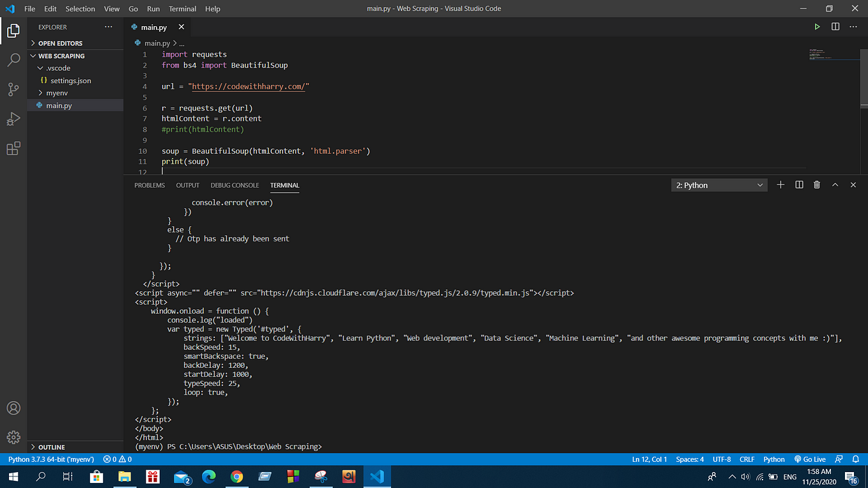The height and width of the screenshot is (488, 868).
Task: Maximize the terminal panel with the chevron
Action: [x=835, y=185]
